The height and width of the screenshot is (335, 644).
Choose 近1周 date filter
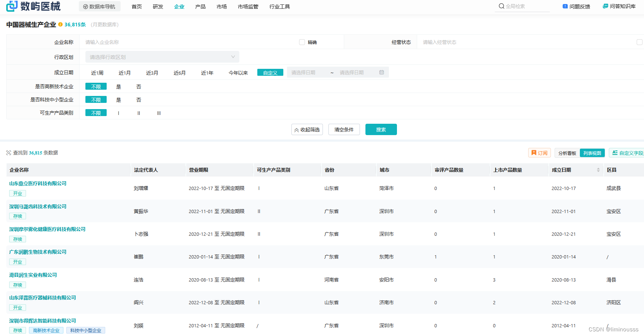pyautogui.click(x=97, y=73)
